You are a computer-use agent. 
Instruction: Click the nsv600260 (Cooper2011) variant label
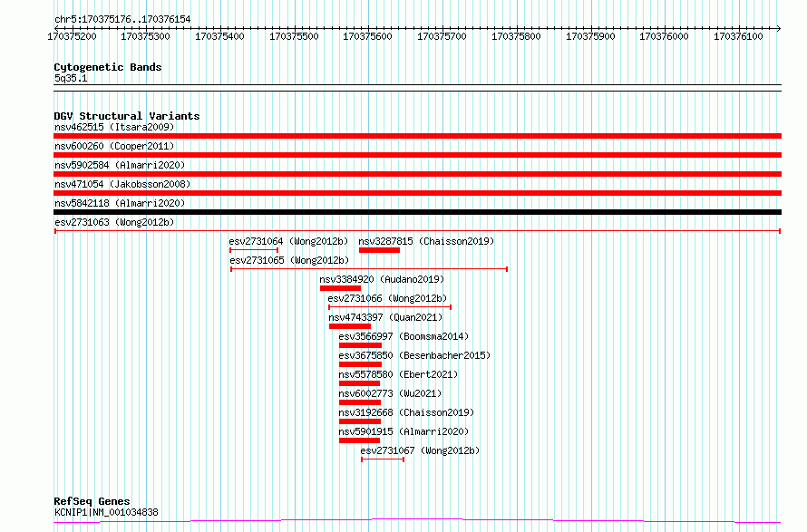(x=114, y=146)
